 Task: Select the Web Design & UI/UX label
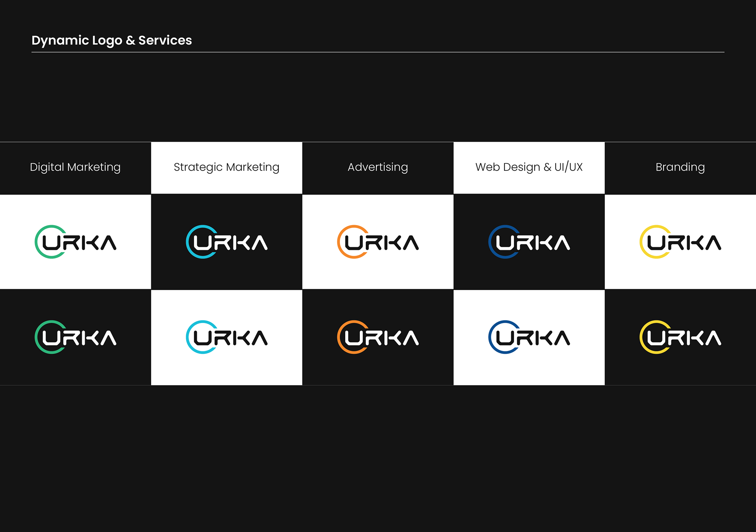529,167
